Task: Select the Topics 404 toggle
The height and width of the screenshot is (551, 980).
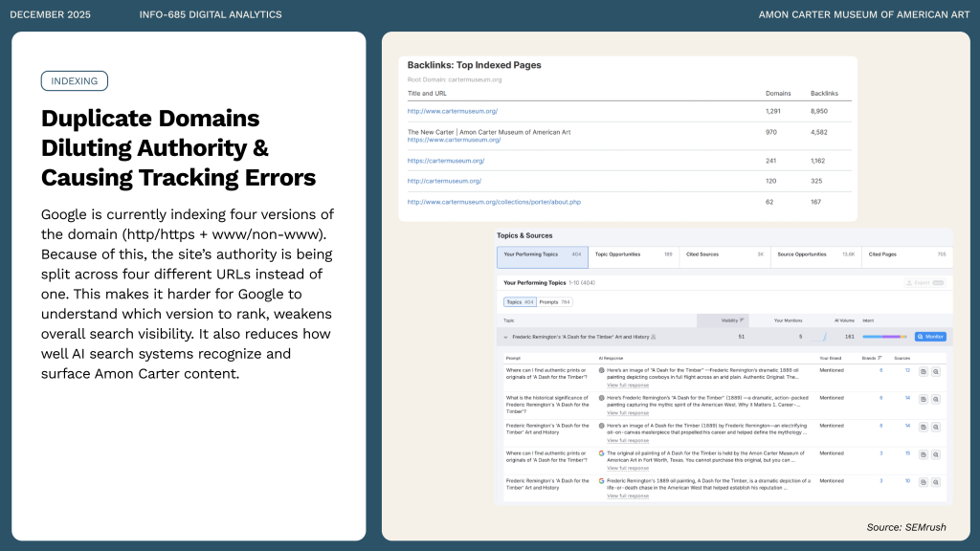Action: click(520, 301)
